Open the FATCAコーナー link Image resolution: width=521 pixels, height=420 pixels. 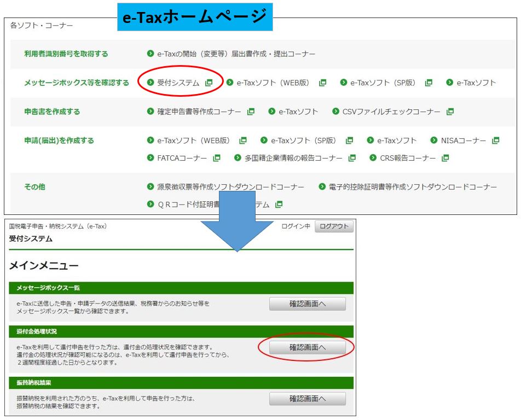(x=182, y=158)
